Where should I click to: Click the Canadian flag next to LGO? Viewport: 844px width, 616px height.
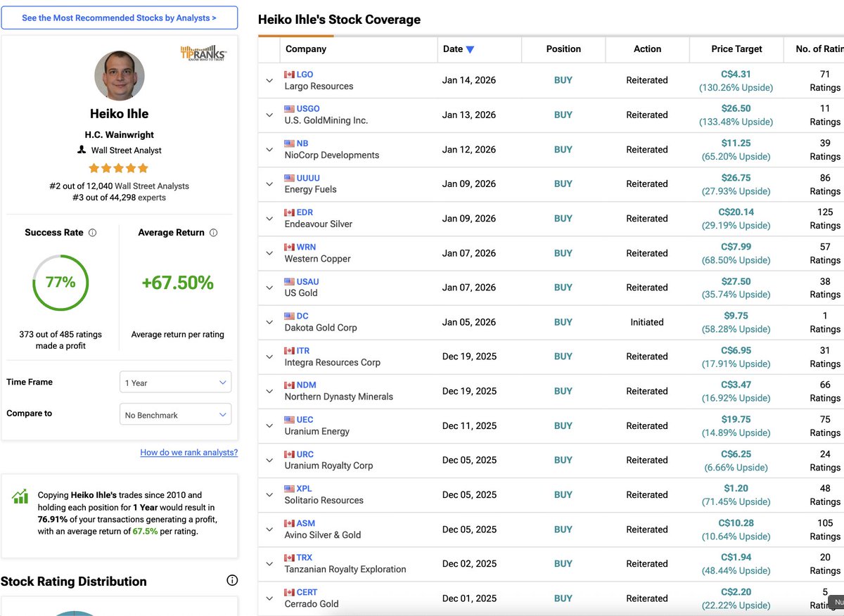tap(289, 75)
